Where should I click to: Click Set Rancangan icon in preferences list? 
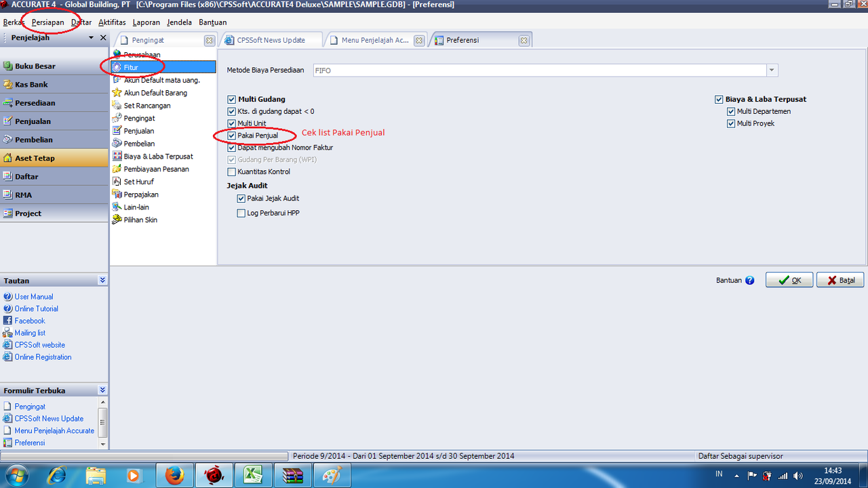[x=117, y=106]
